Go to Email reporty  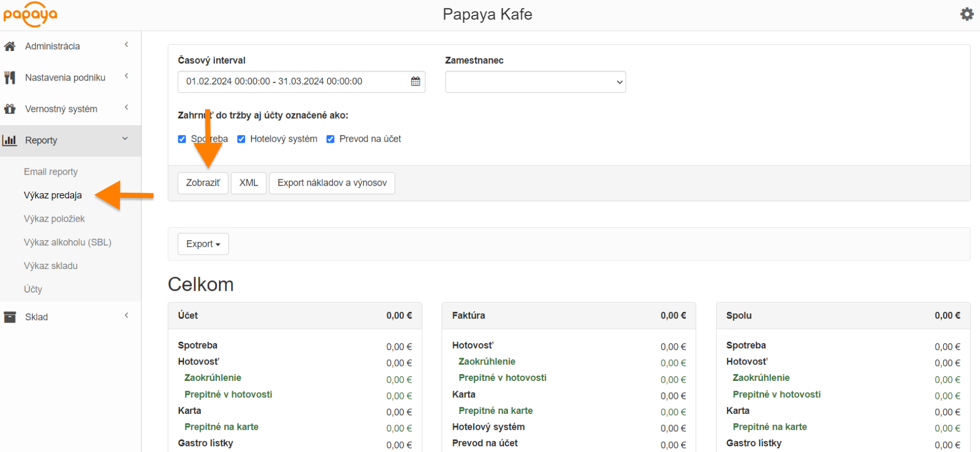(x=50, y=172)
